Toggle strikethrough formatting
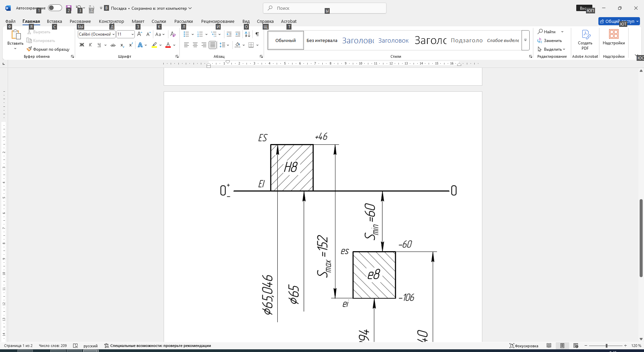This screenshot has width=644, height=352. 113,45
